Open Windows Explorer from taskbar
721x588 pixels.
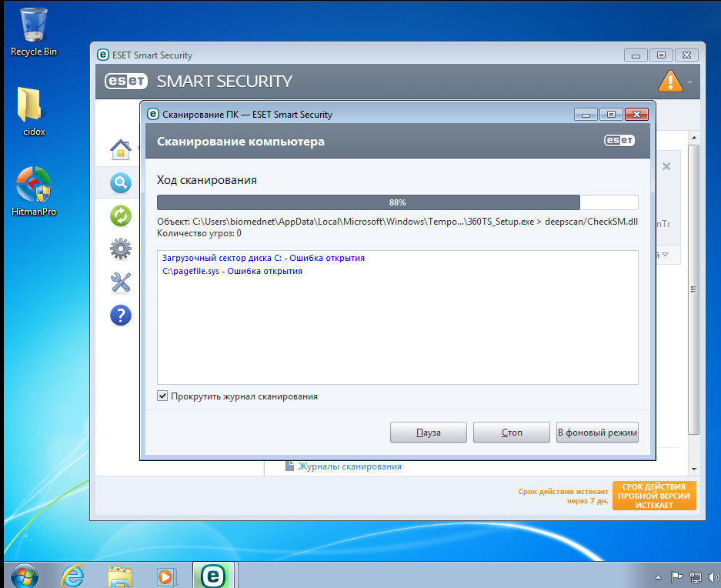[x=120, y=576]
